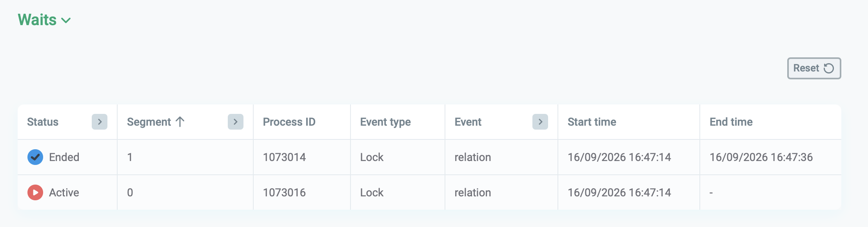Screen dimensions: 868x227
Task: Click the blue checkmark Ended status icon
Action: coord(35,157)
